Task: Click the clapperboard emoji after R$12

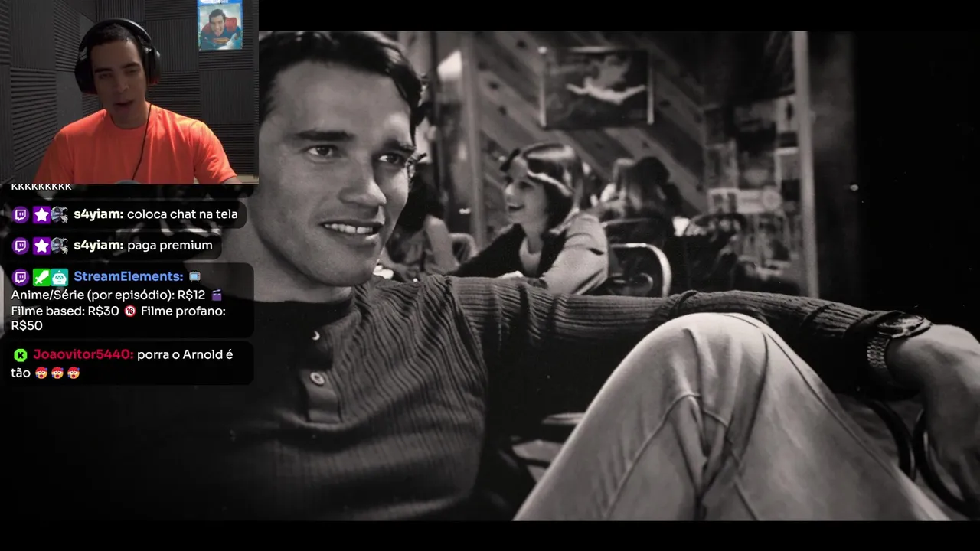Action: (x=216, y=295)
